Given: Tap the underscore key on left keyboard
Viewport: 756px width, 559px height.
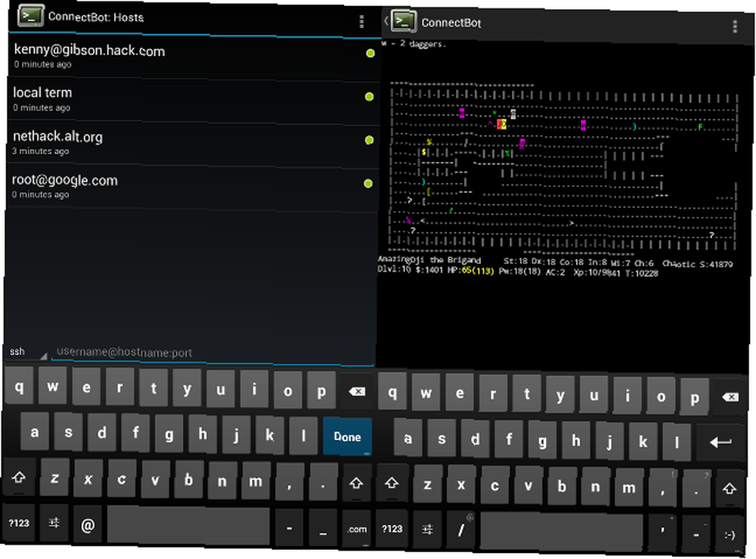Looking at the screenshot, I should tap(323, 529).
